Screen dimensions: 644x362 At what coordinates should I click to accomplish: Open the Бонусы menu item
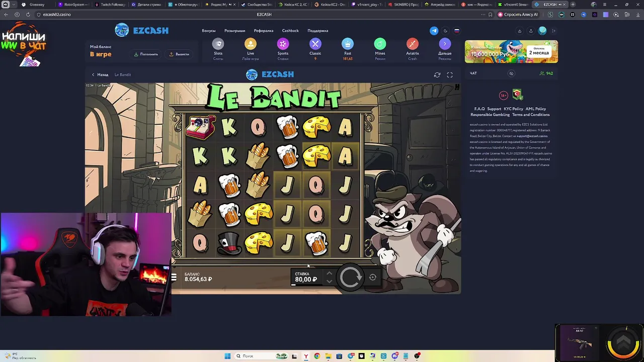click(209, 31)
